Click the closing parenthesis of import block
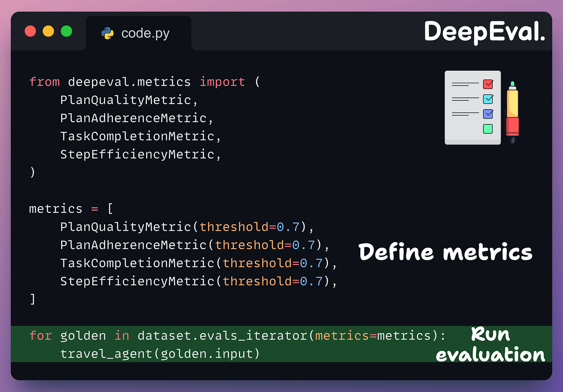This screenshot has width=563, height=392. pyautogui.click(x=33, y=172)
